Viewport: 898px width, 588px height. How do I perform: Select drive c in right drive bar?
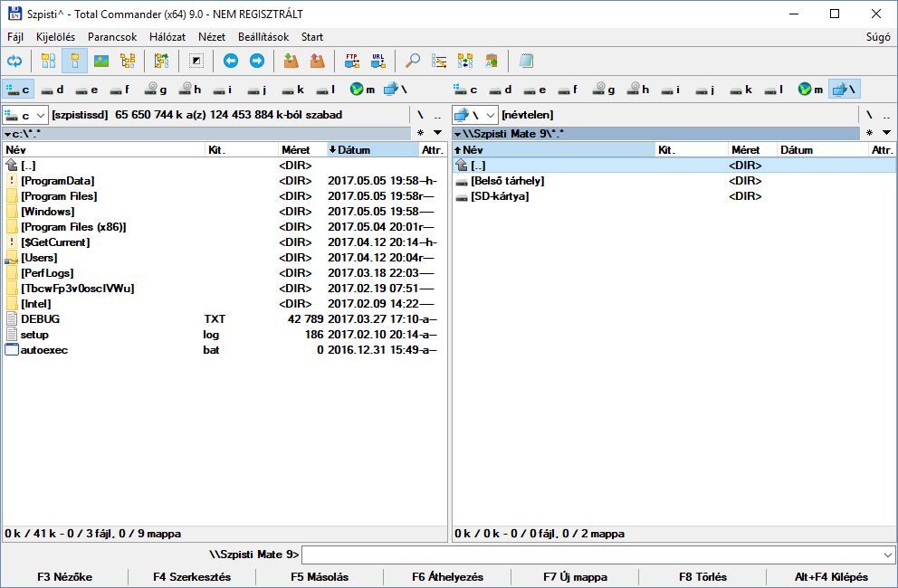[466, 90]
